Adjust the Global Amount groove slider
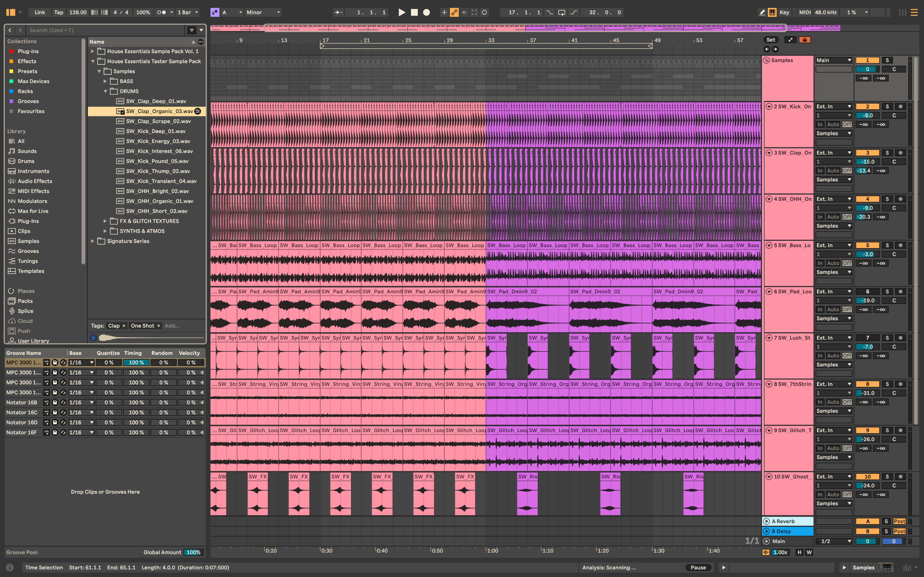 pos(193,552)
